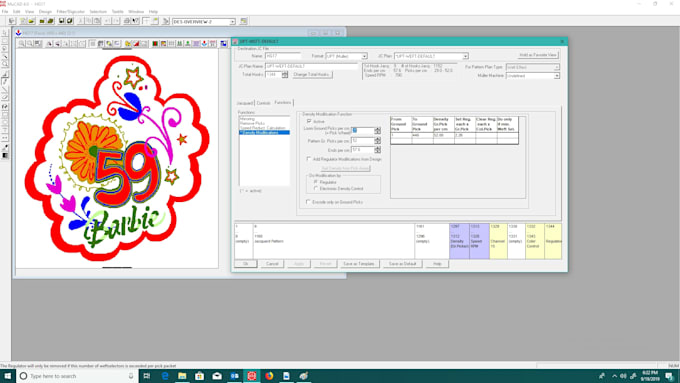Select the bottom color tool in left toolbar
The image size is (680, 383).
5,155
